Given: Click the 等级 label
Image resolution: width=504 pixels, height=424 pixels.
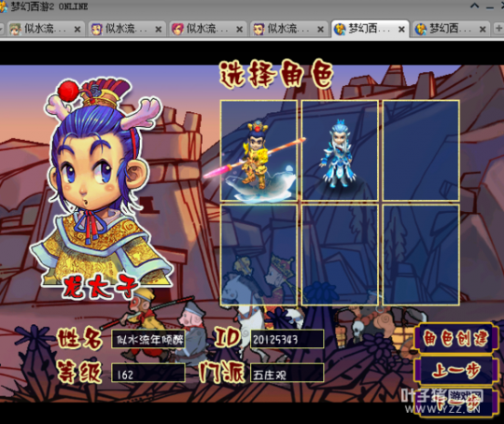Looking at the screenshot, I should click(x=79, y=372).
